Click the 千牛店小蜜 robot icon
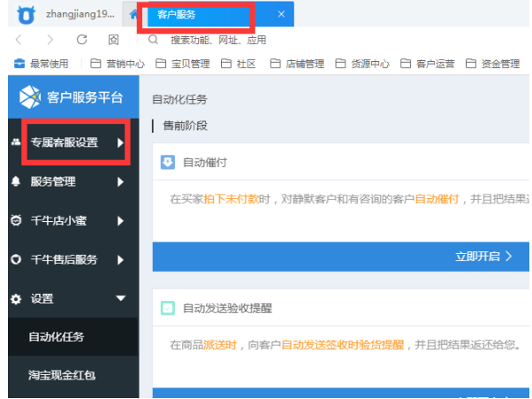Viewport: 532px width, 399px height. pyautogui.click(x=16, y=220)
